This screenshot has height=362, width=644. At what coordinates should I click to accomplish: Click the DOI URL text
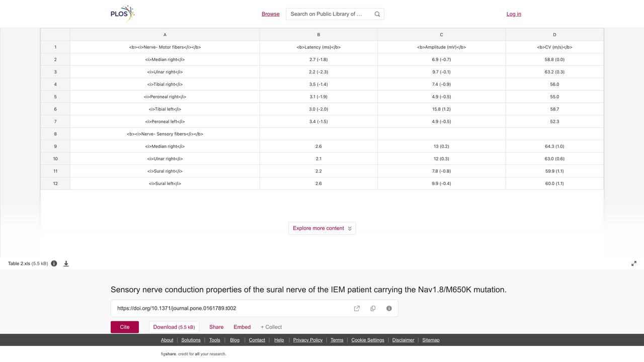pos(177,308)
